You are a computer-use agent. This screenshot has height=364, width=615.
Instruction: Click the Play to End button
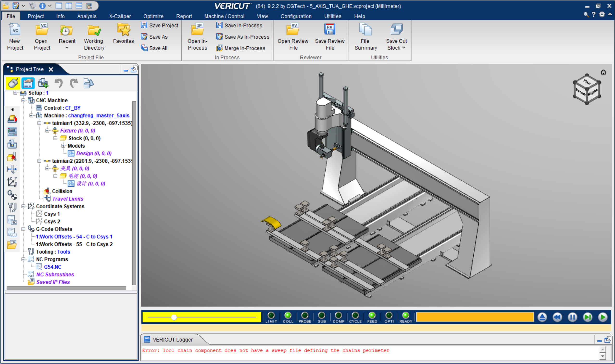602,317
